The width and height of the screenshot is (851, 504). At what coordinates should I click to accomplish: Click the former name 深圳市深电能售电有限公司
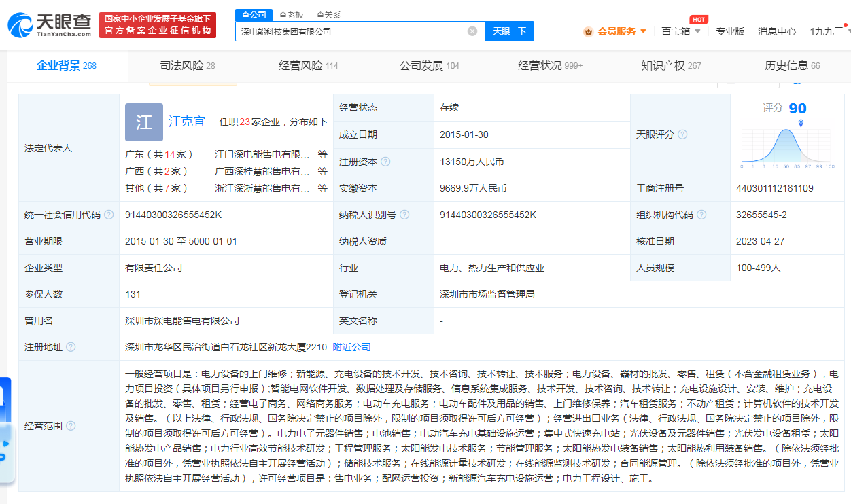182,321
